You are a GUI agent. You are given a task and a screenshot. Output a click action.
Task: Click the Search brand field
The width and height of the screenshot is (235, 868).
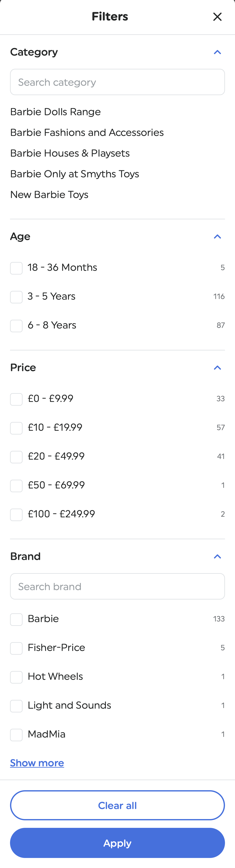point(117,586)
